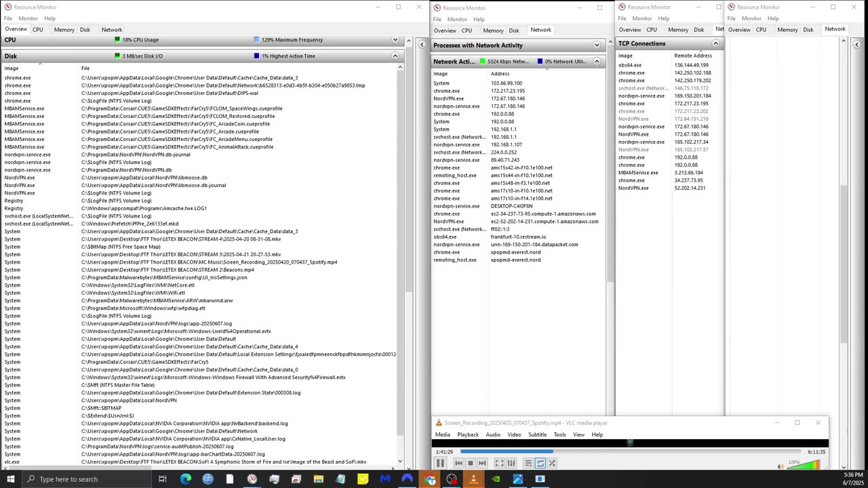The image size is (868, 488).
Task: Sort TCP Connections by Image column
Action: pos(644,56)
